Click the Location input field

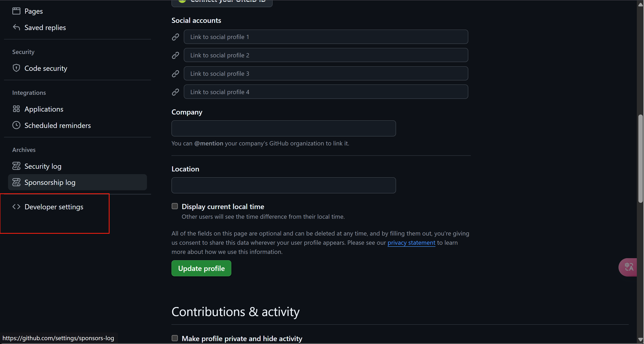[x=283, y=185]
